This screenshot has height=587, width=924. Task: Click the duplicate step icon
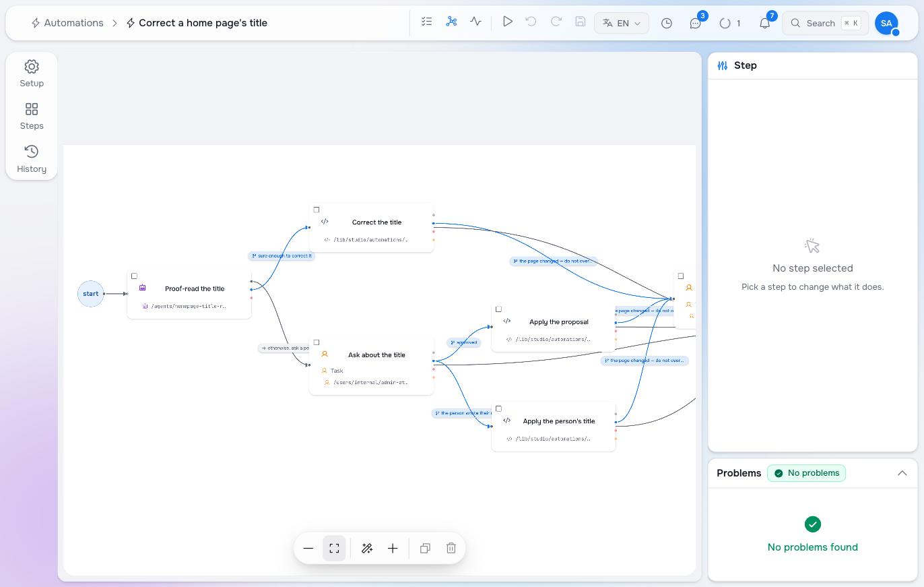tap(425, 549)
